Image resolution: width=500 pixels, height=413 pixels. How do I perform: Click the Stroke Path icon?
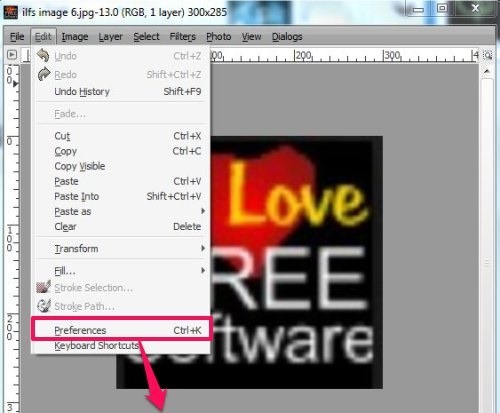tap(44, 306)
